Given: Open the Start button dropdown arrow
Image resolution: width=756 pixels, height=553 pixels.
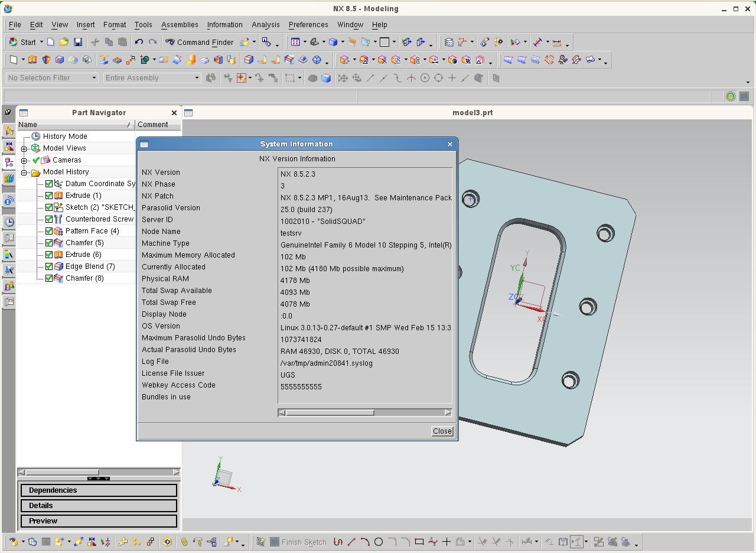Looking at the screenshot, I should click(41, 42).
